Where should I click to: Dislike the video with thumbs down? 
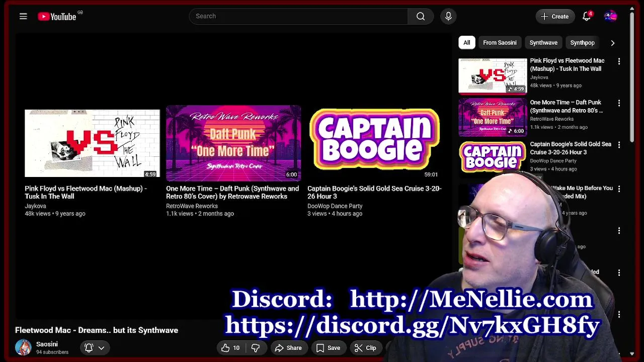point(256,348)
